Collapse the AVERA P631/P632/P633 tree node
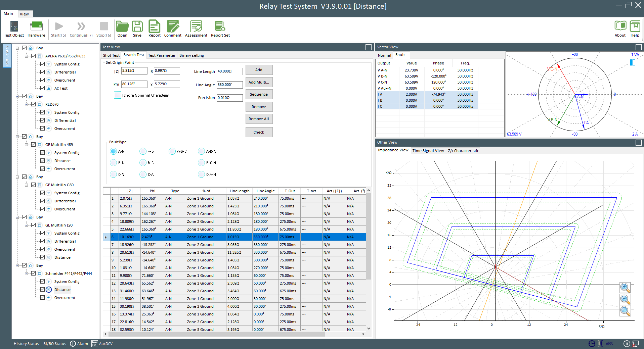This screenshot has width=644, height=349. coord(27,56)
